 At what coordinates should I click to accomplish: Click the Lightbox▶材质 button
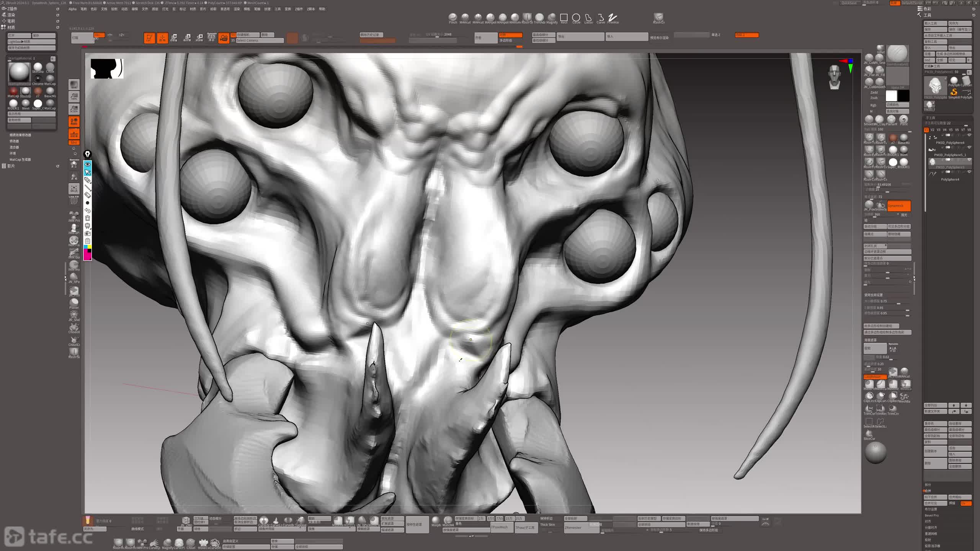(x=31, y=42)
